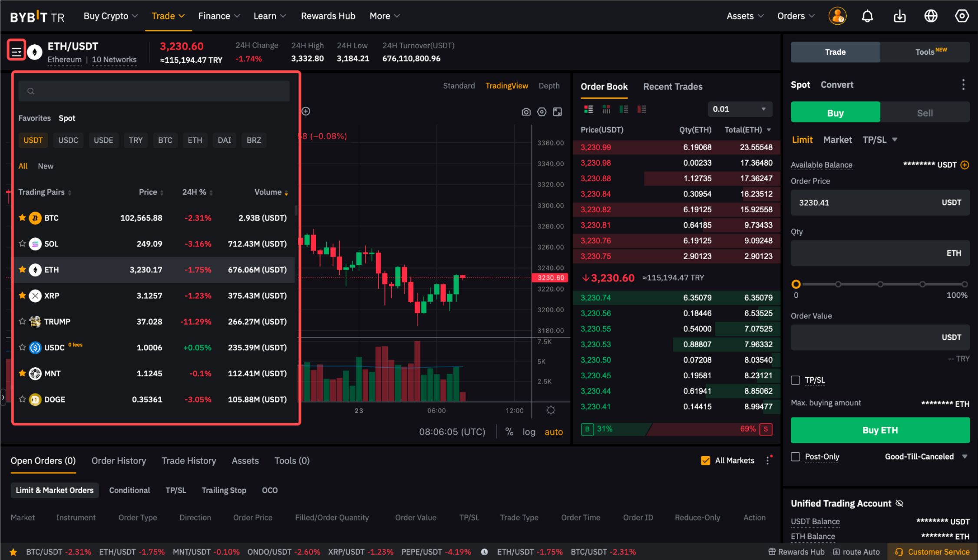This screenshot has height=560, width=978.
Task: Hide Unified Trading Account balances
Action: click(899, 503)
